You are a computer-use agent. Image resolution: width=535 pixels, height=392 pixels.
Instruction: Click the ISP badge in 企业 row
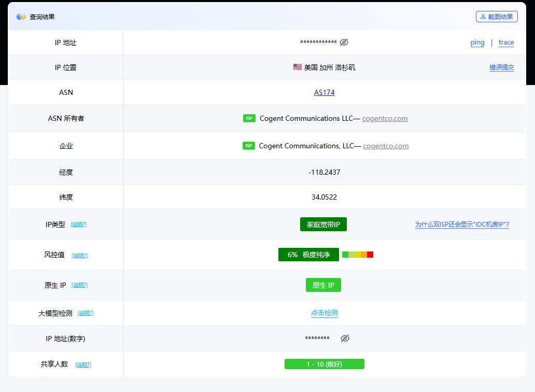coord(249,146)
